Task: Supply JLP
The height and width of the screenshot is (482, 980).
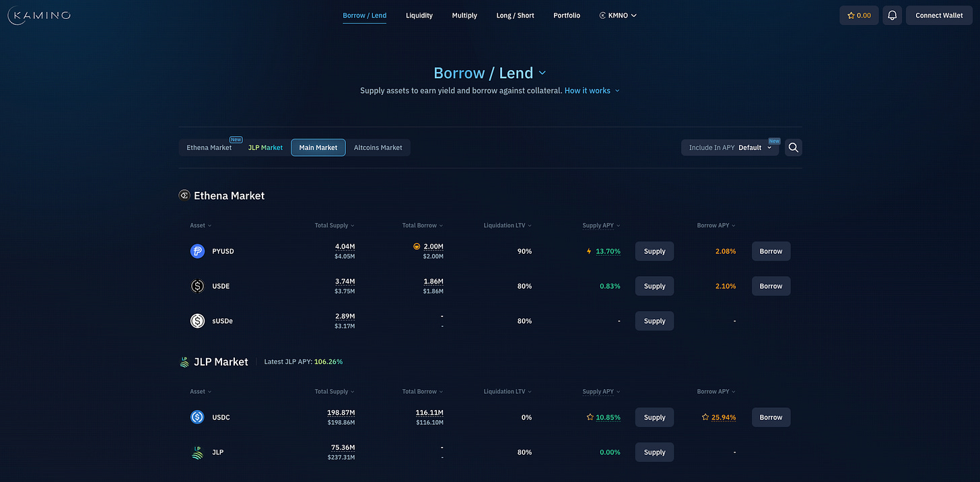Action: pyautogui.click(x=654, y=452)
